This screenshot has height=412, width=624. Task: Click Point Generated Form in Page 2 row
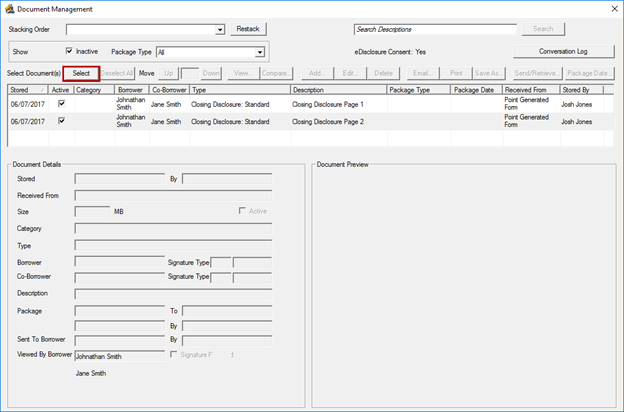(526, 121)
